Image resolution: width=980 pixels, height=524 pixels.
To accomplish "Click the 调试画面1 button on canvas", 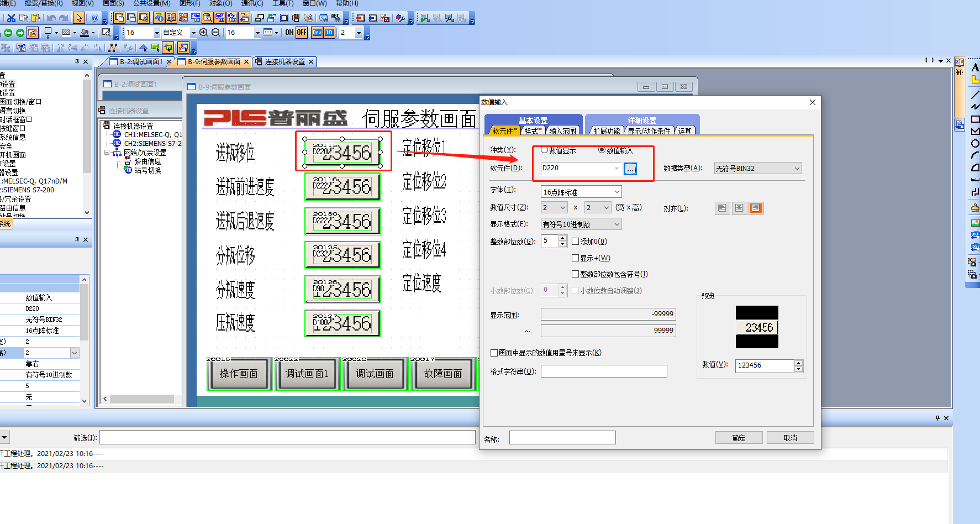I will pyautogui.click(x=307, y=374).
